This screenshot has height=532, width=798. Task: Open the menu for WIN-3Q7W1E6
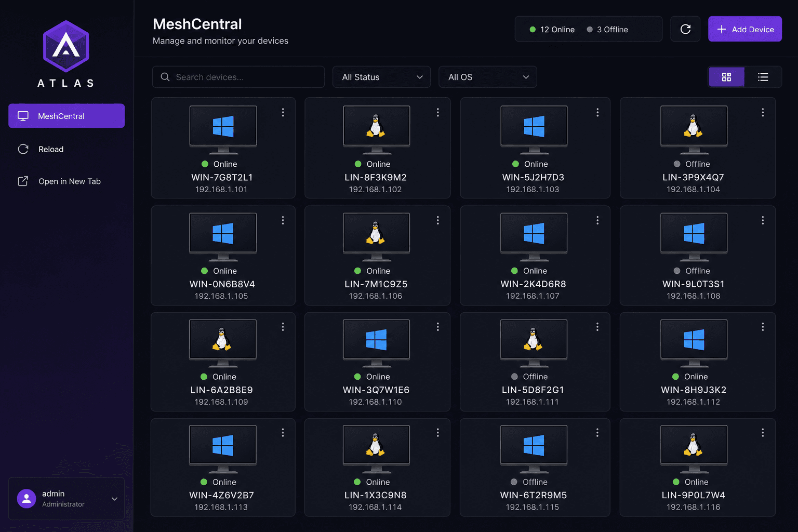[438, 327]
